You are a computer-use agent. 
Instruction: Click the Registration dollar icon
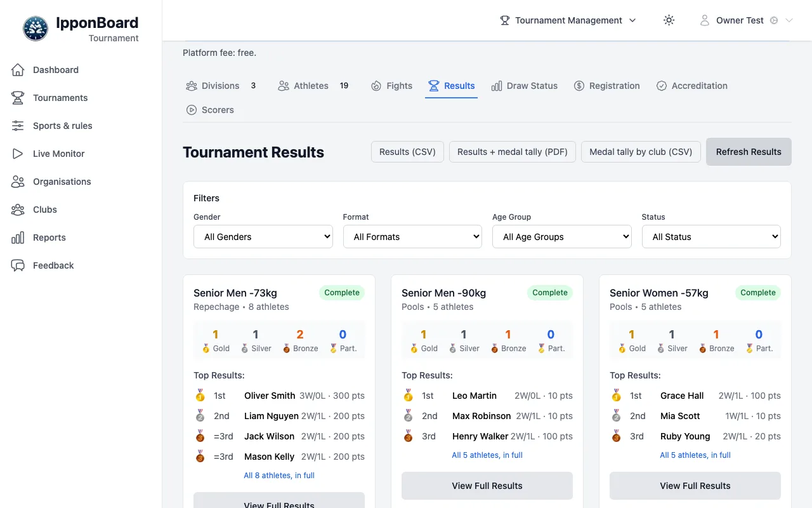point(579,86)
